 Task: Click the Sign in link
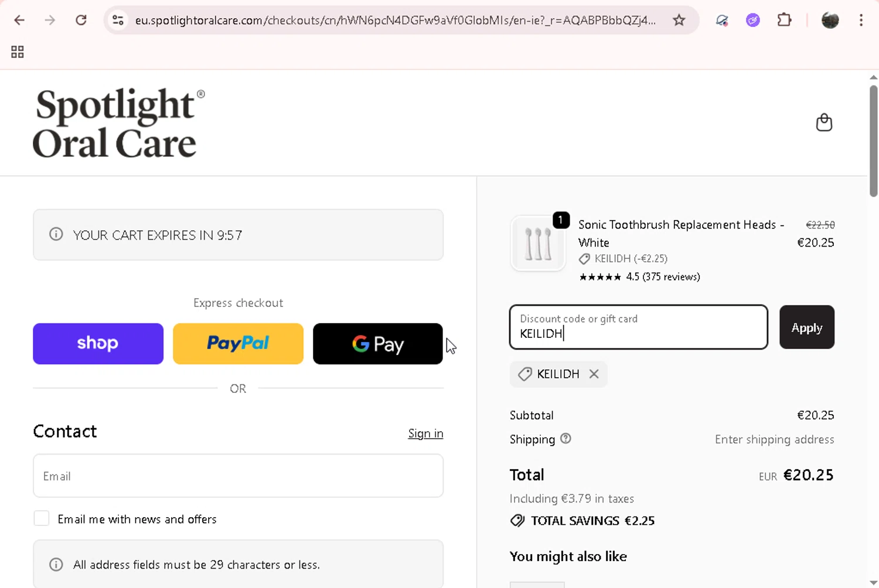tap(425, 433)
